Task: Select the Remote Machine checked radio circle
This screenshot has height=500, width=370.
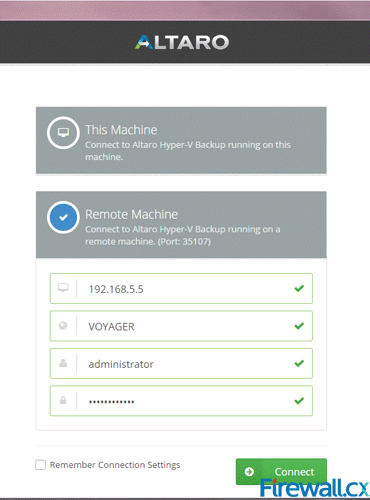Action: pos(63,217)
